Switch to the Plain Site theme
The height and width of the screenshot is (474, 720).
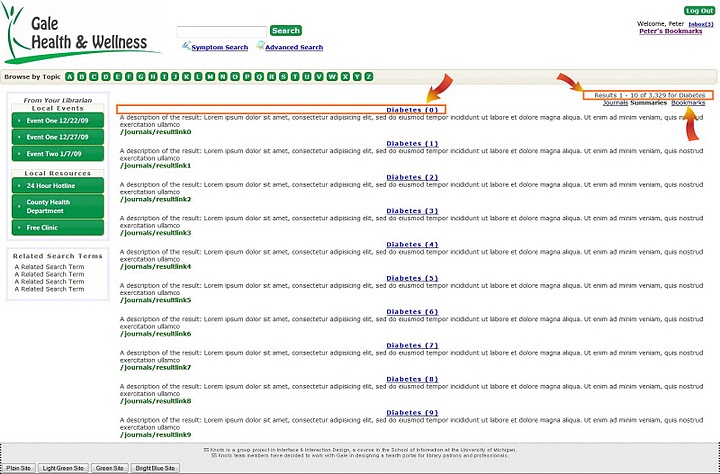pos(19,468)
